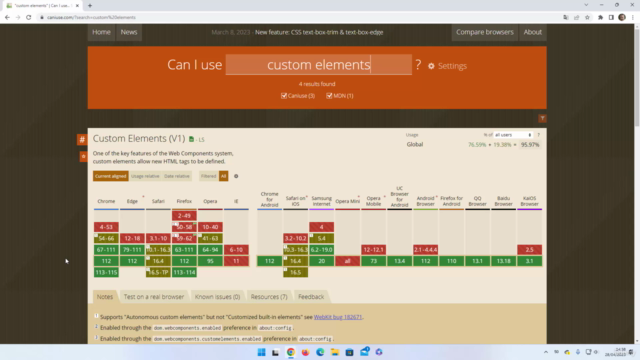Click Safari 16.5-TP version cell
640x360 pixels.
(x=158, y=272)
